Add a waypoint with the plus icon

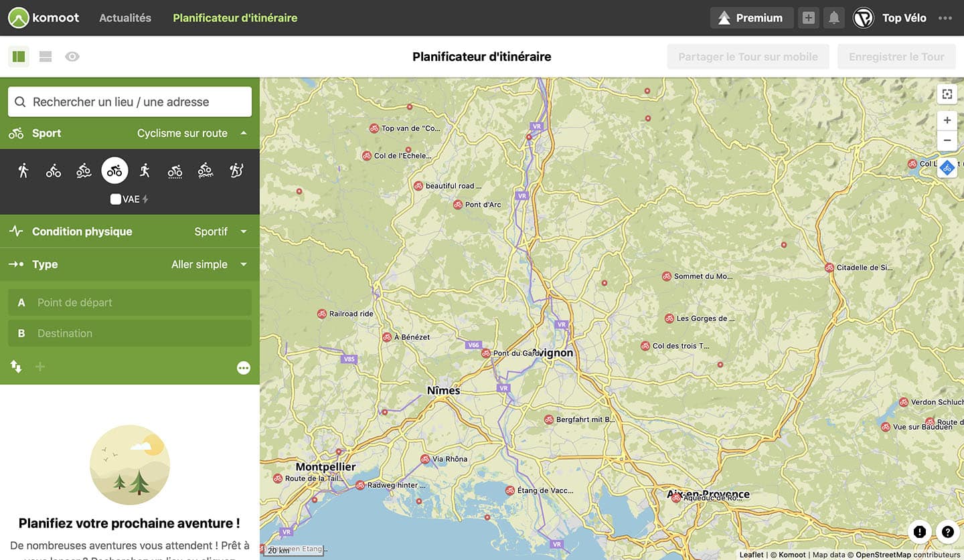point(40,367)
